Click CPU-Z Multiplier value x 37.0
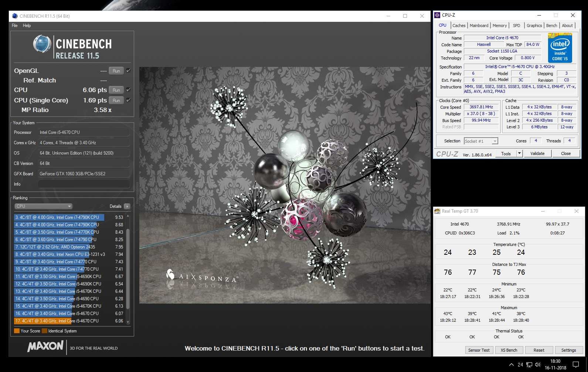This screenshot has height=372, width=588. 481,114
